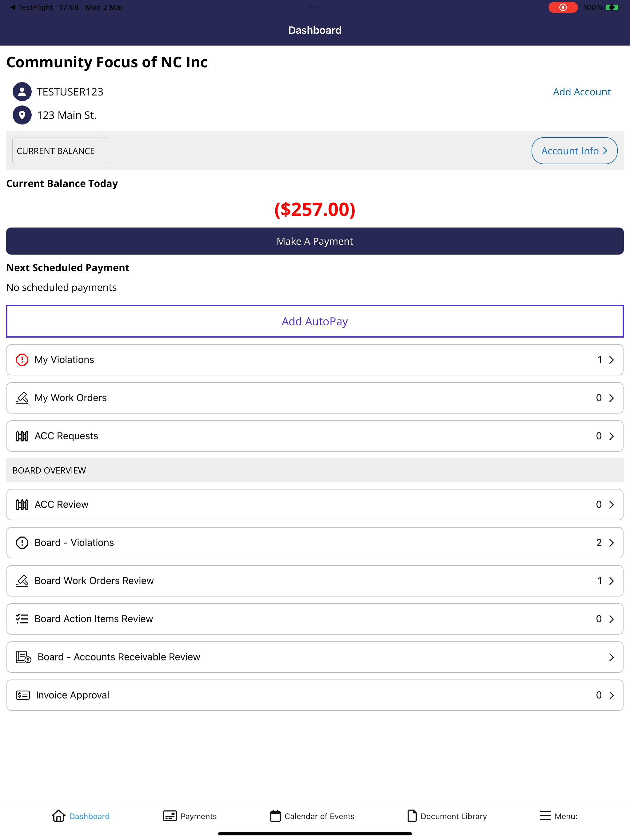
Task: Tap the red My Violations alert icon
Action: point(22,360)
